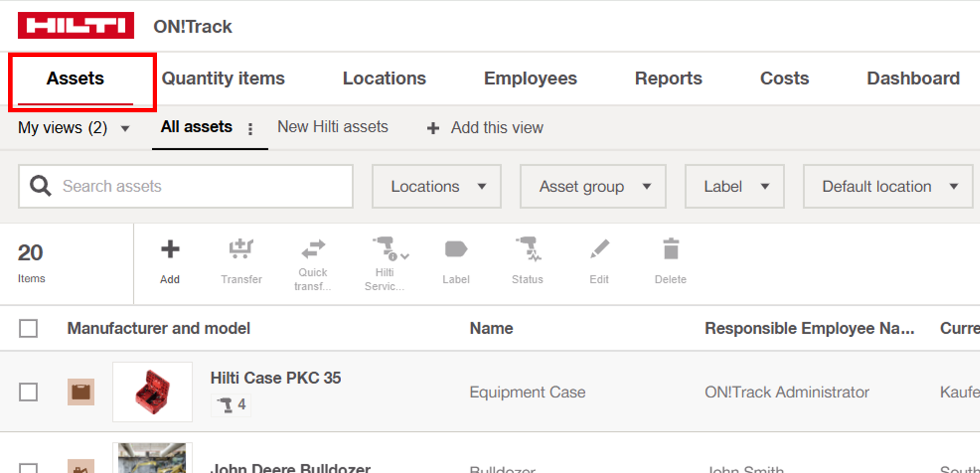Select the New Hilti assets view

(333, 127)
